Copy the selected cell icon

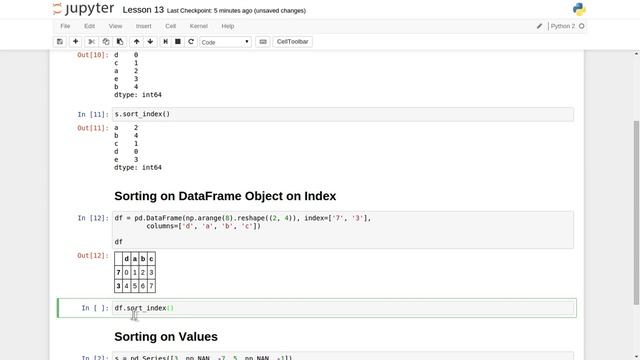coord(106,42)
